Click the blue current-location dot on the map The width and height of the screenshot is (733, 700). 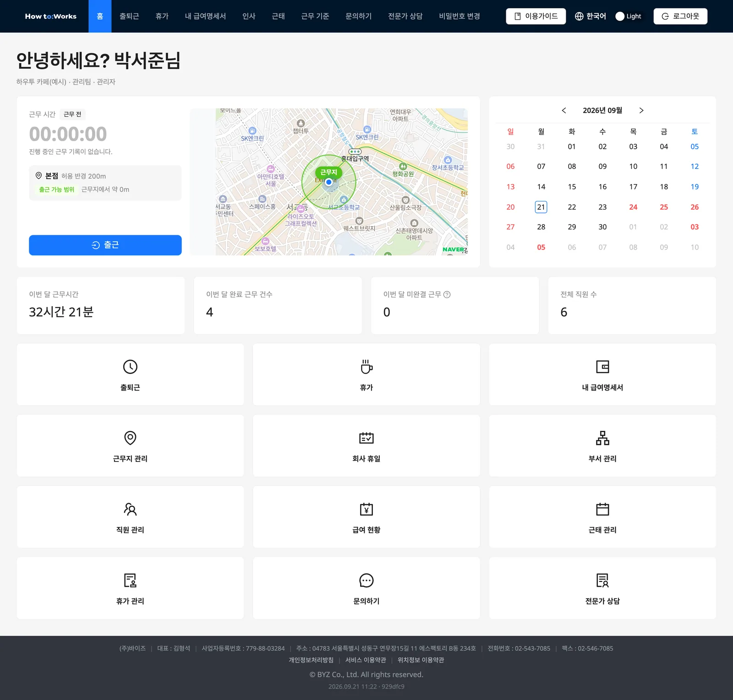tap(328, 182)
